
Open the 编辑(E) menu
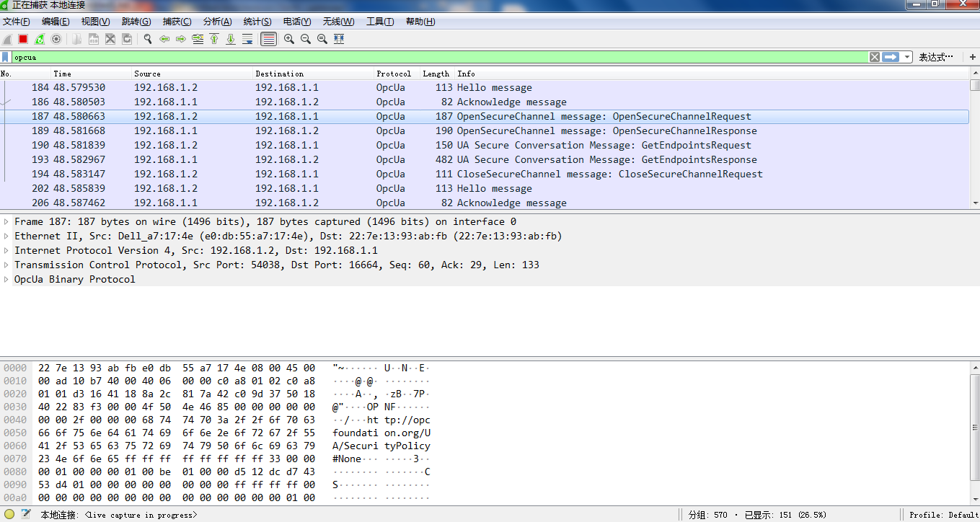point(56,22)
